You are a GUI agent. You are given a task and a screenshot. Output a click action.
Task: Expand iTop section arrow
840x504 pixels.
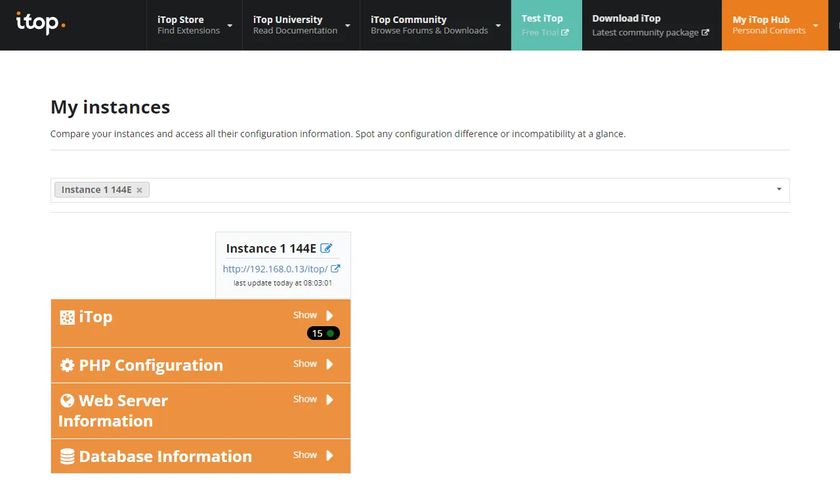click(329, 316)
